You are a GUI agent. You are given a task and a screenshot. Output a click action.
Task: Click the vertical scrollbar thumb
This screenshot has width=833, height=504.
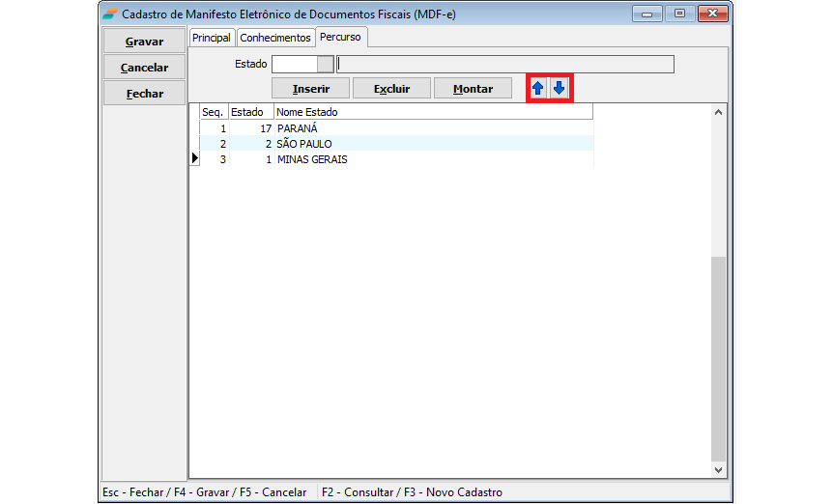(x=717, y=357)
